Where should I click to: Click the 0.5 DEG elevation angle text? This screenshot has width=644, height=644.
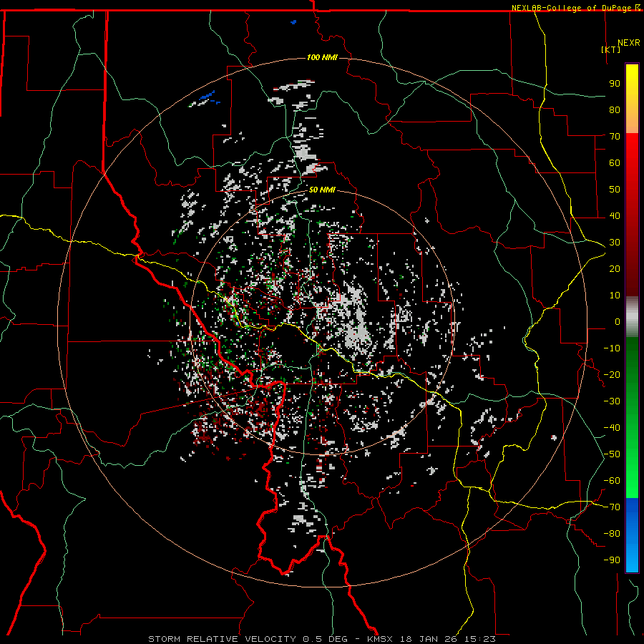pos(326,639)
